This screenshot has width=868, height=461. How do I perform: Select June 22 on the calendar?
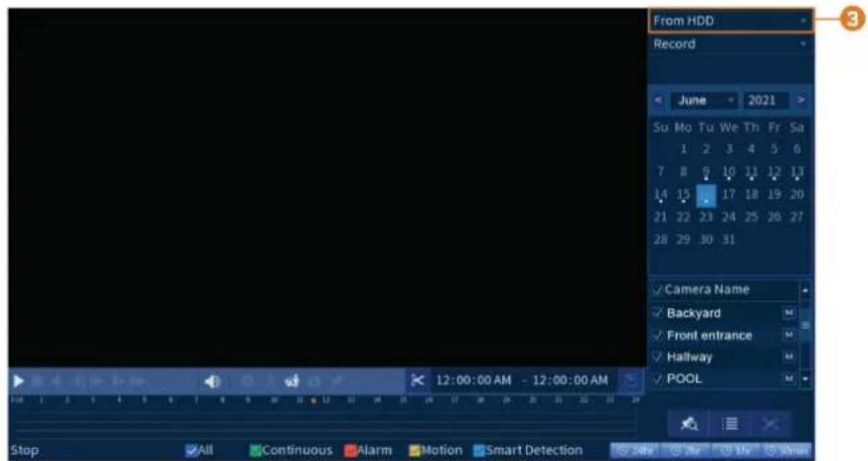pyautogui.click(x=683, y=217)
